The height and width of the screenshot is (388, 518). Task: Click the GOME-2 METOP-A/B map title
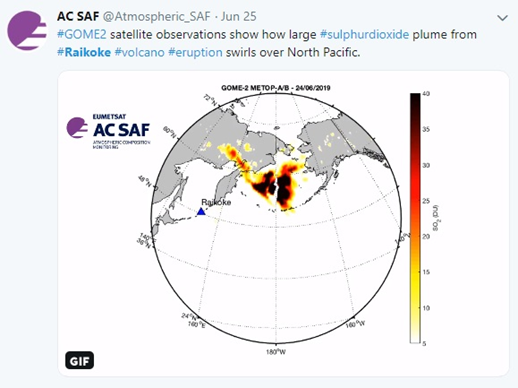(276, 88)
